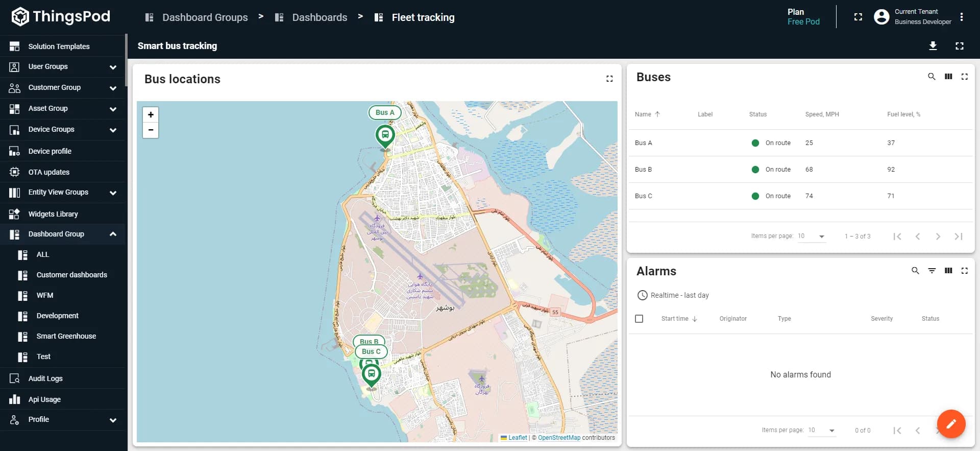
Task: Open the Alarms filter icon
Action: tap(932, 271)
